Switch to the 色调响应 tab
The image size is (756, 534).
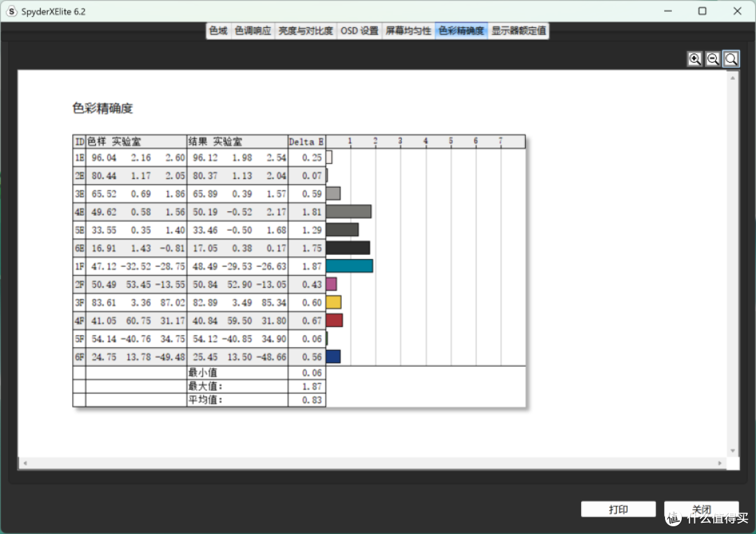click(x=253, y=31)
